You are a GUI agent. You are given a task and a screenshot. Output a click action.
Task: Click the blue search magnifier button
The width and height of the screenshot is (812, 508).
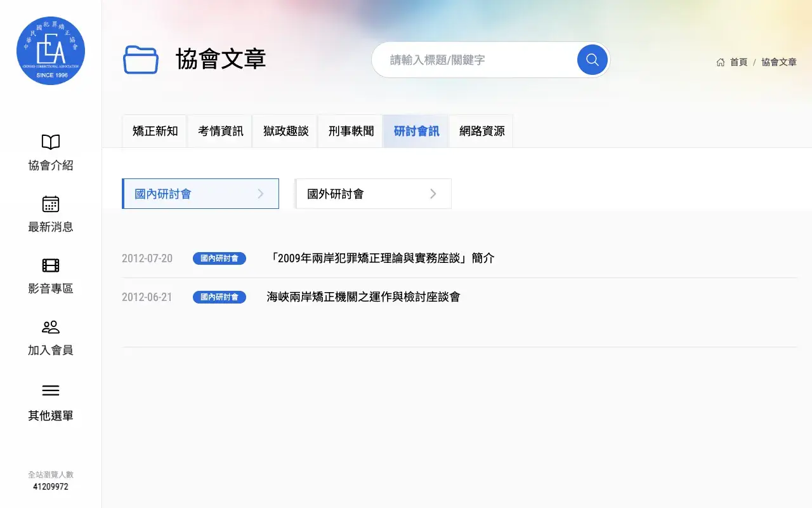point(593,60)
